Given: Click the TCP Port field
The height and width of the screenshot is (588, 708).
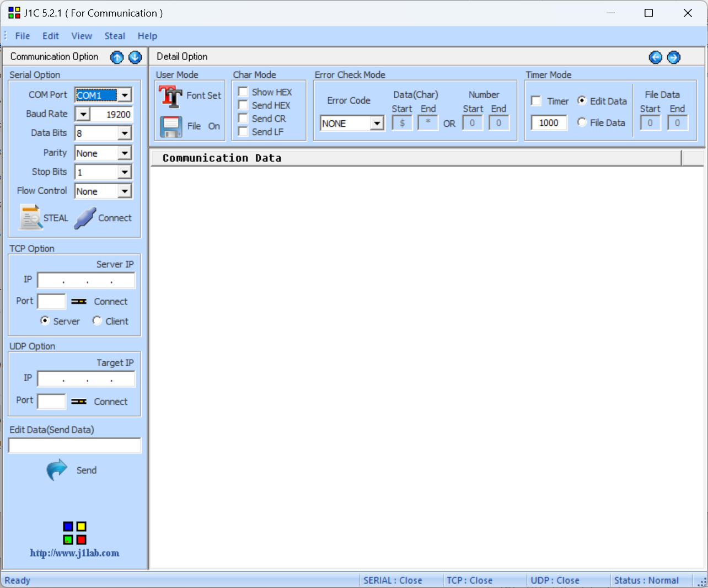Looking at the screenshot, I should pyautogui.click(x=52, y=302).
